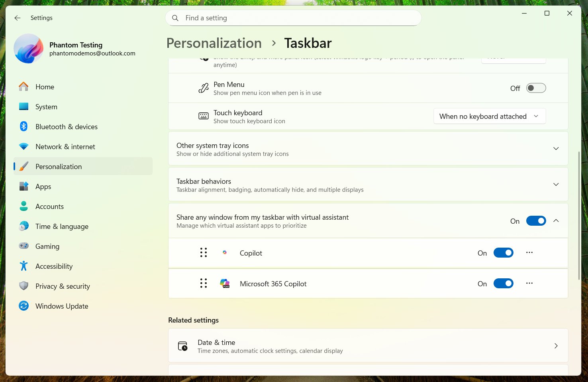Click the Pen Menu icon
Viewport: 588px width, 382px height.
204,88
